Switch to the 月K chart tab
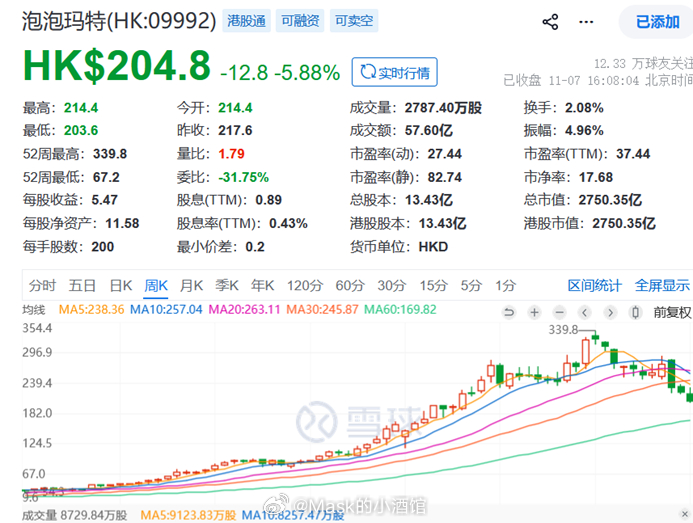Viewport: 693px width, 523px height. point(191,286)
